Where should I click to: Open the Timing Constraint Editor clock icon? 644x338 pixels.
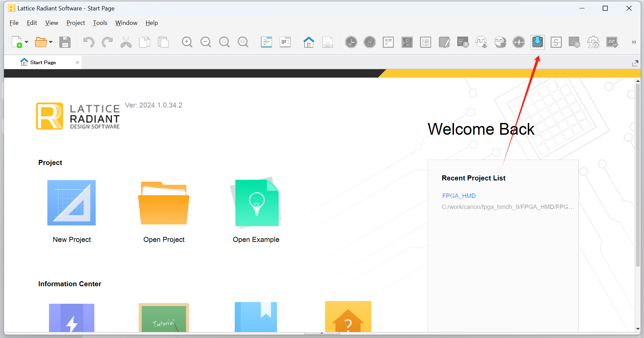pos(351,42)
